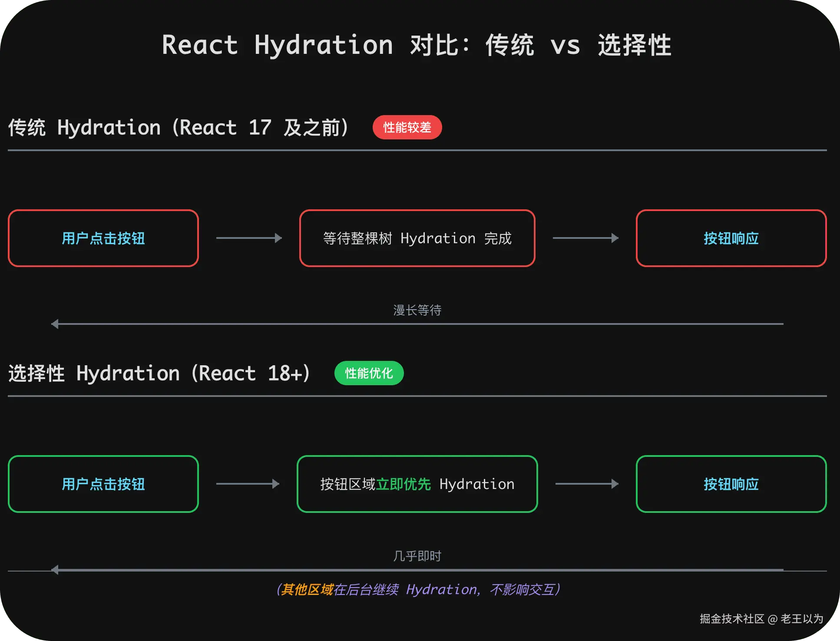Click the arrowhead of the 漫长等待 line
840x641 pixels.
coord(55,324)
